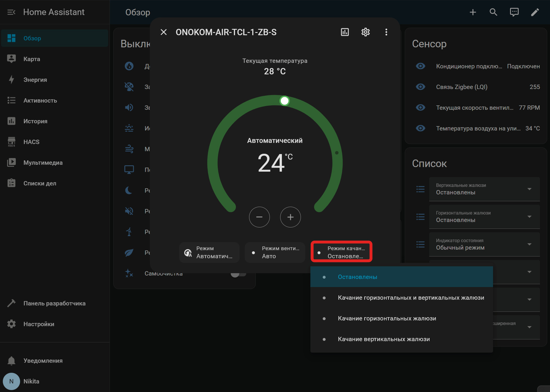
Task: Open the Режим Автоматический mode selector
Action: click(x=209, y=252)
